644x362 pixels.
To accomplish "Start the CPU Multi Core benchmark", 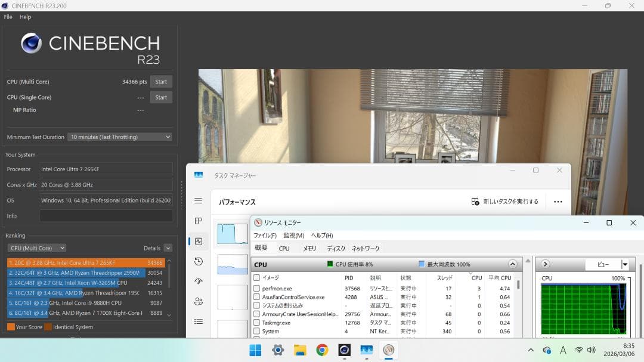I will coord(161,82).
